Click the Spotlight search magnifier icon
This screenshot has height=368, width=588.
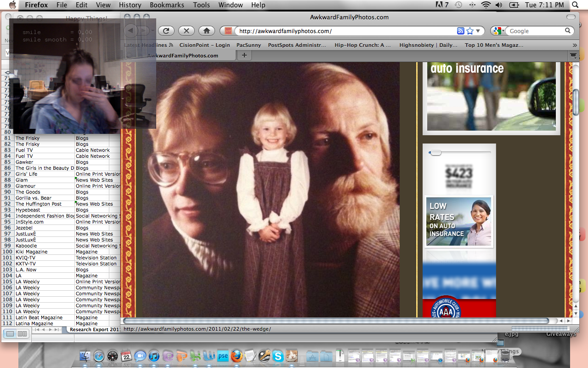575,5
